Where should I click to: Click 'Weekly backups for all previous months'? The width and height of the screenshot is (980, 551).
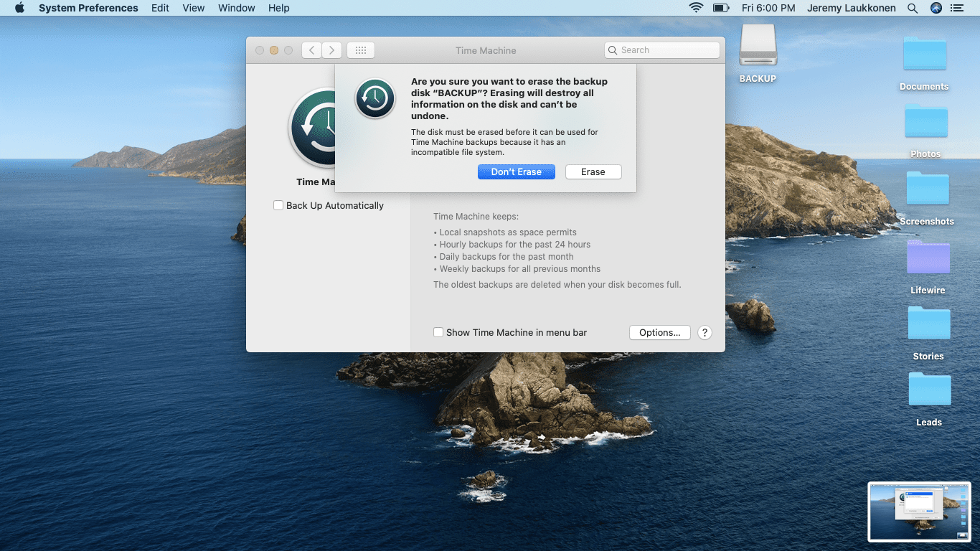pos(517,268)
